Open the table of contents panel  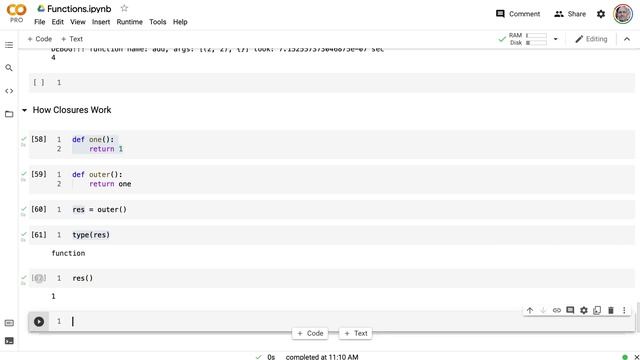[9, 45]
